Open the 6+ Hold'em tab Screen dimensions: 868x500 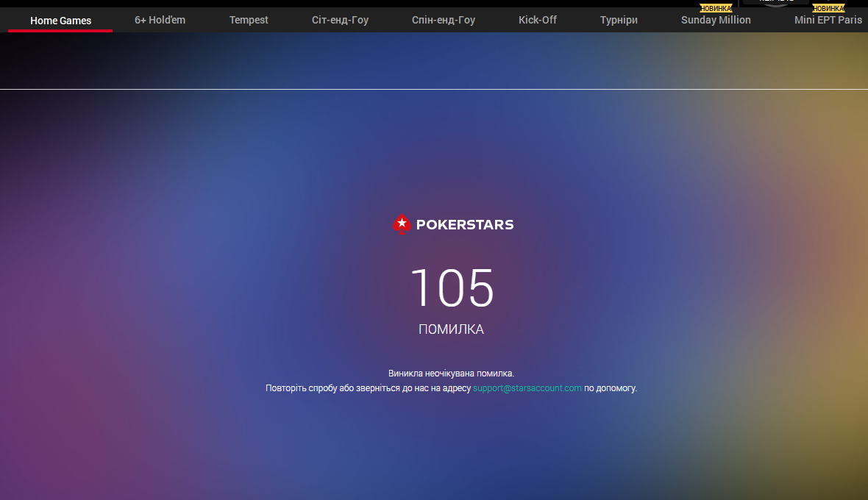[160, 20]
